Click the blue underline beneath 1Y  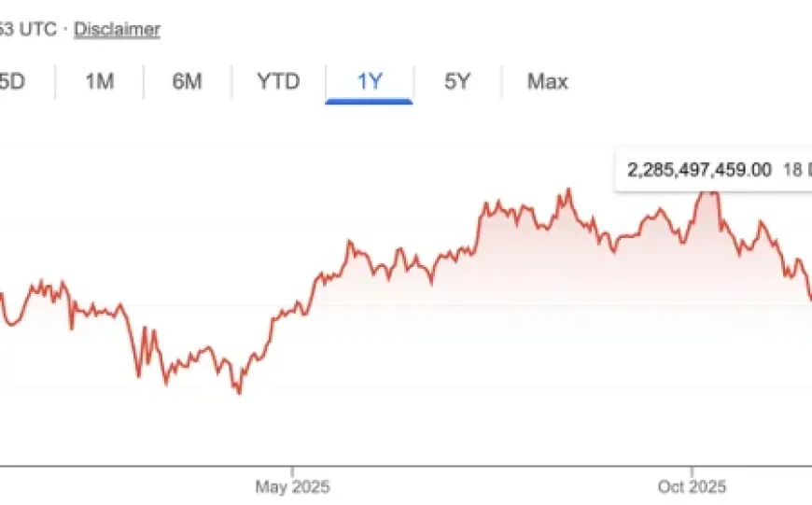369,101
